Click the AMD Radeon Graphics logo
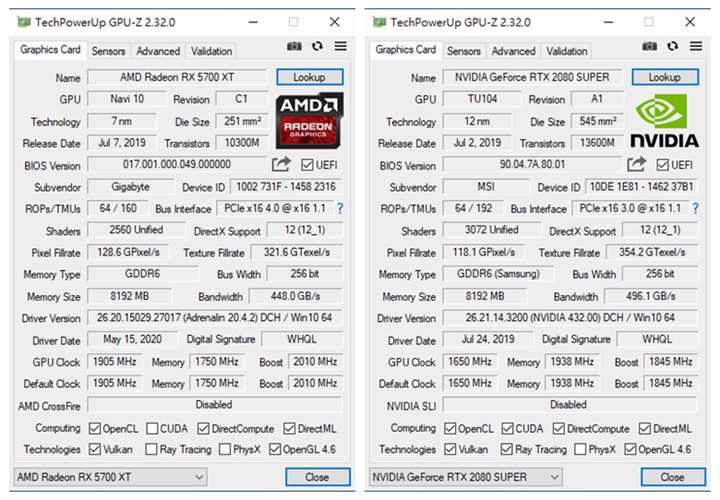The image size is (720, 500). (309, 120)
